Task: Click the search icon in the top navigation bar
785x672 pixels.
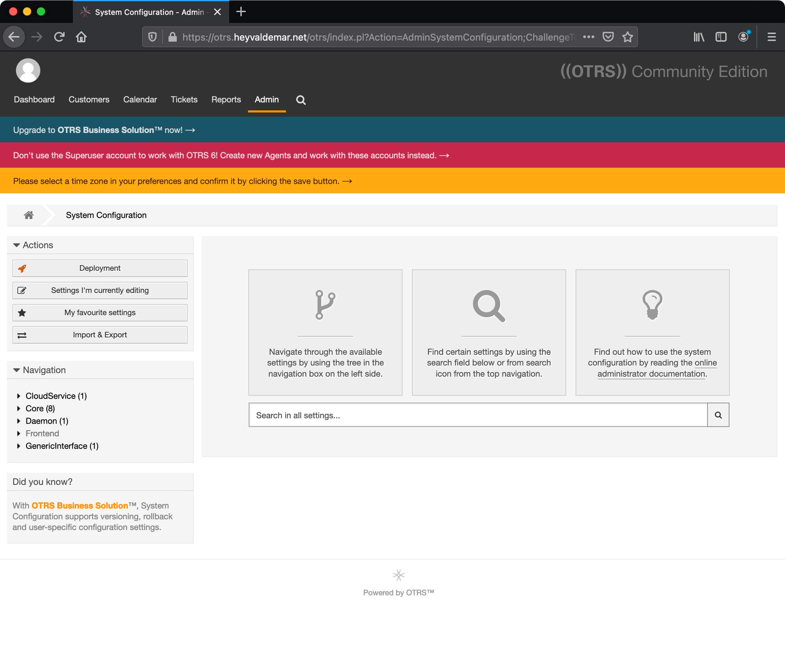Action: 301,99
